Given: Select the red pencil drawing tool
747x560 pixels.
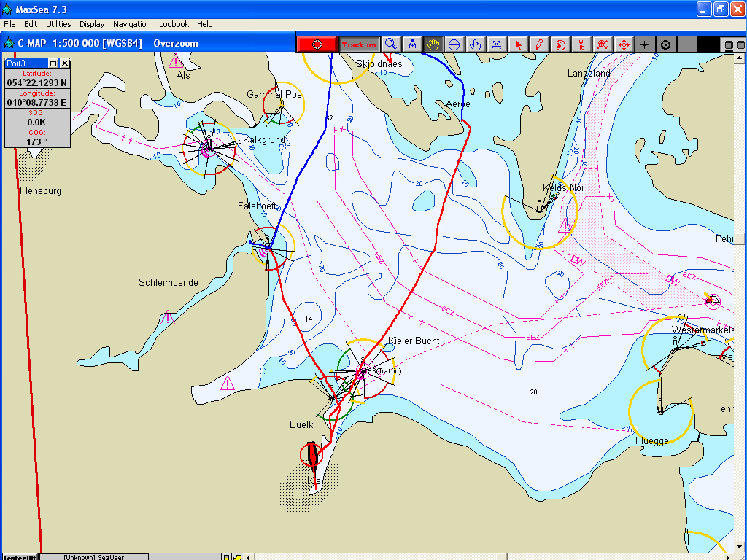Looking at the screenshot, I should tap(538, 44).
